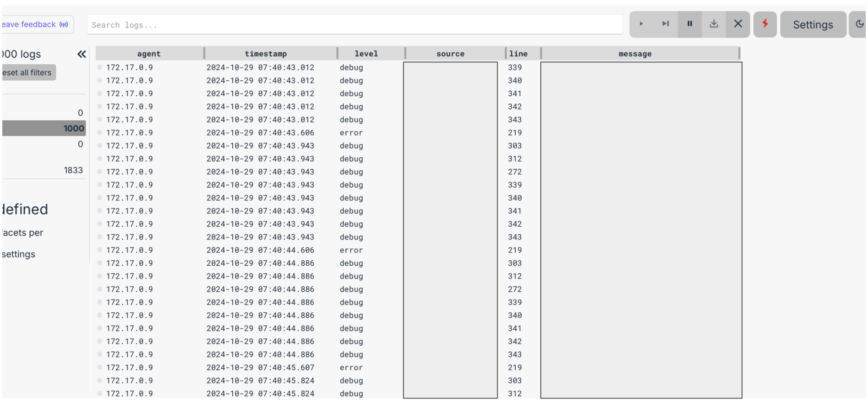Click the play button in log toolbar
This screenshot has height=404, width=868.
point(641,24)
